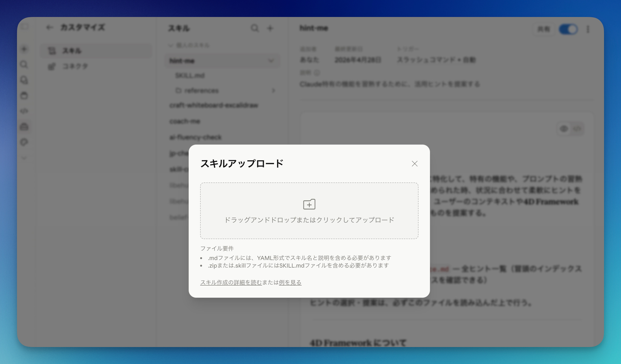Expand the references folder
Image resolution: width=621 pixels, height=364 pixels.
pos(273,91)
